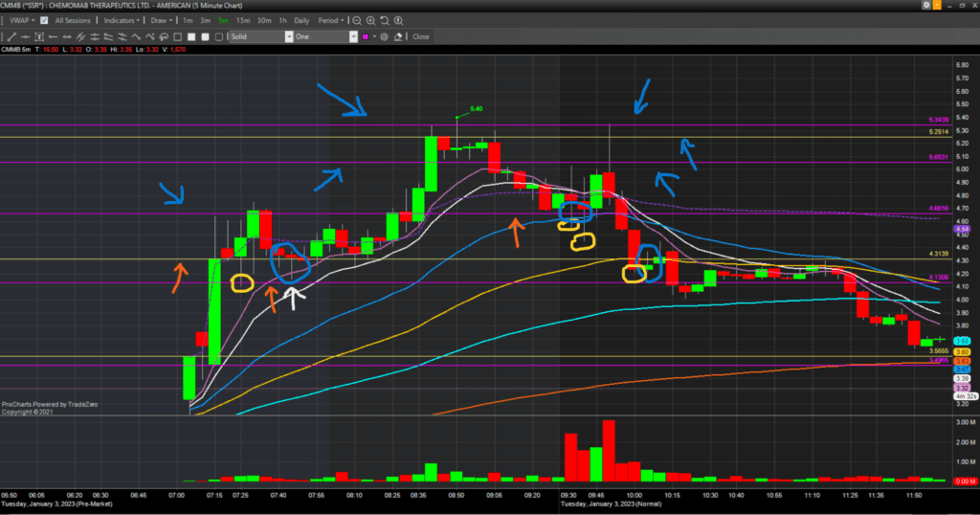Select the 5m timeframe
The image size is (980, 515).
(223, 20)
